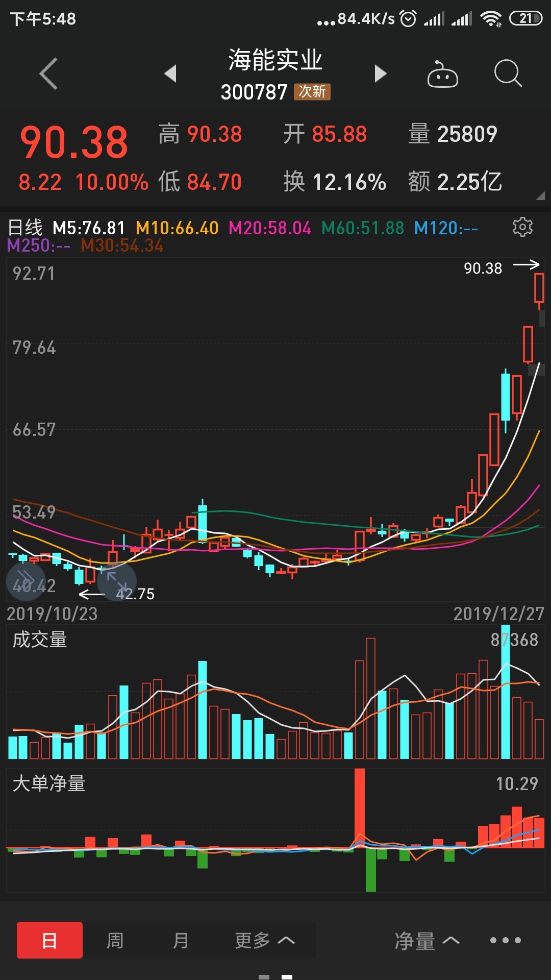This screenshot has height=980, width=551.
Task: Open the robot assistant icon
Action: (442, 75)
